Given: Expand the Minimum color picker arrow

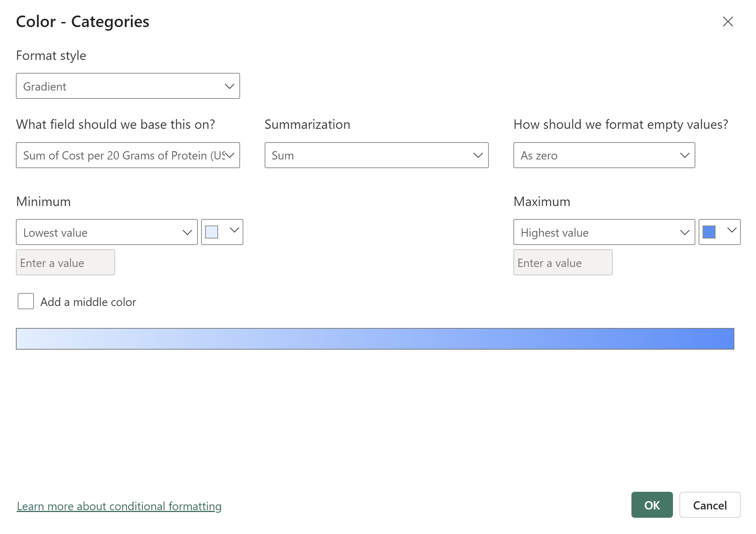Looking at the screenshot, I should pyautogui.click(x=234, y=230).
